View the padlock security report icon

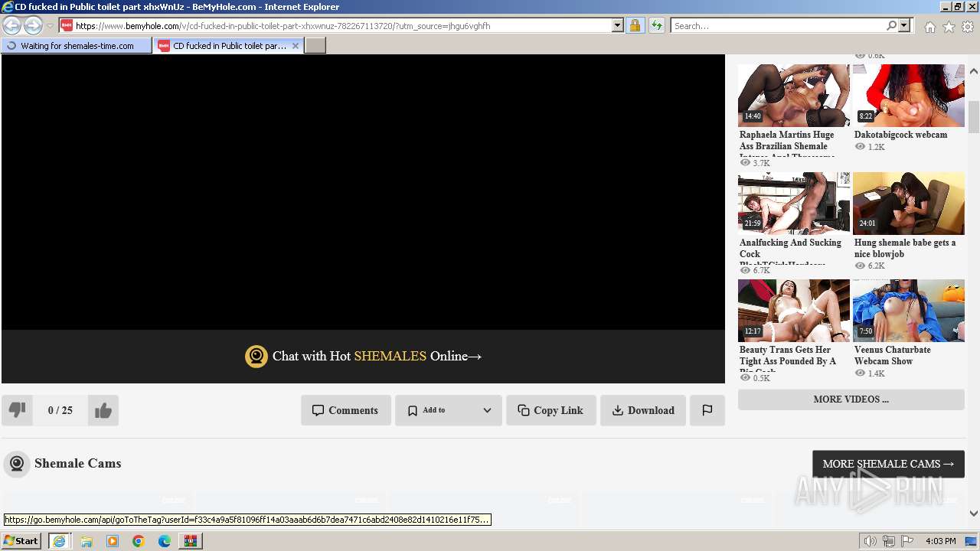635,25
